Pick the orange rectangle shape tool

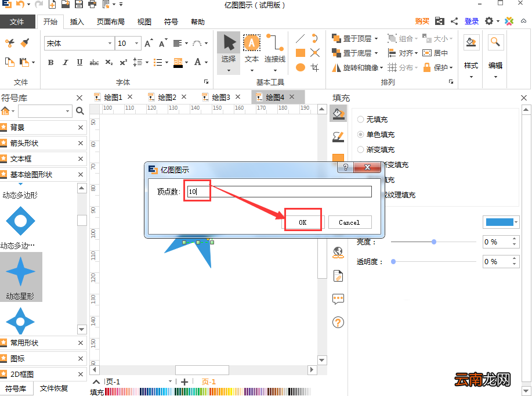(x=301, y=53)
